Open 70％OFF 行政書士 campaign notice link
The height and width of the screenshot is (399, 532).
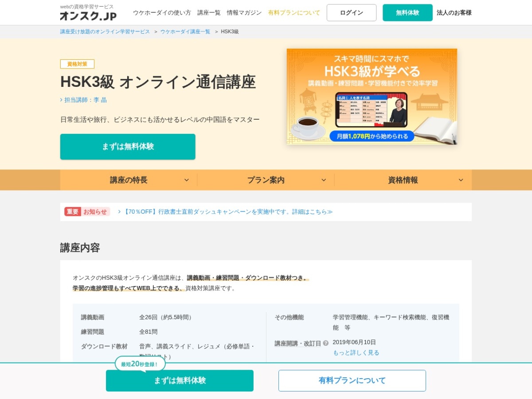[227, 212]
